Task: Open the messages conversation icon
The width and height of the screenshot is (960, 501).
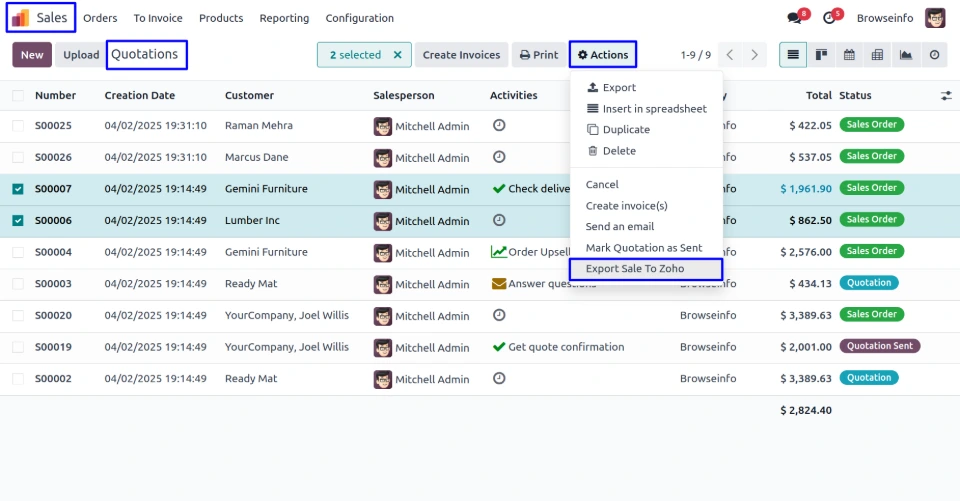Action: [795, 18]
